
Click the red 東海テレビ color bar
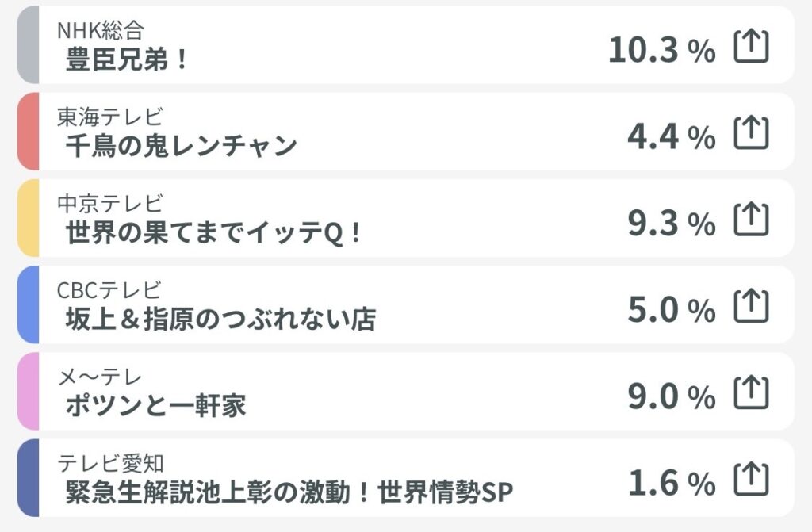[29, 132]
